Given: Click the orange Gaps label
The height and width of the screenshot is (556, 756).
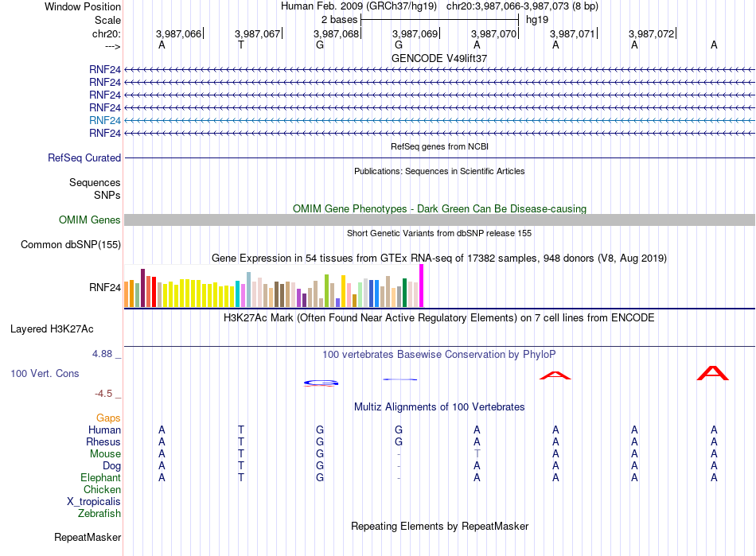Looking at the screenshot, I should coord(108,418).
